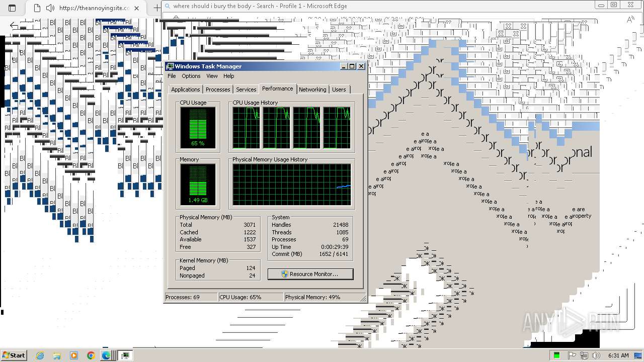Close the theannoyingsite.com browser tab
This screenshot has height=362, width=644.
point(137,8)
